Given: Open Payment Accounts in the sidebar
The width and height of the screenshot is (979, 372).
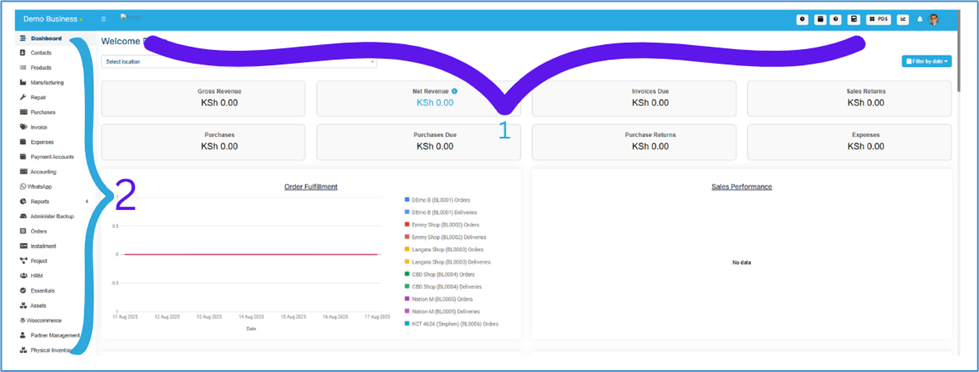Looking at the screenshot, I should 52,157.
